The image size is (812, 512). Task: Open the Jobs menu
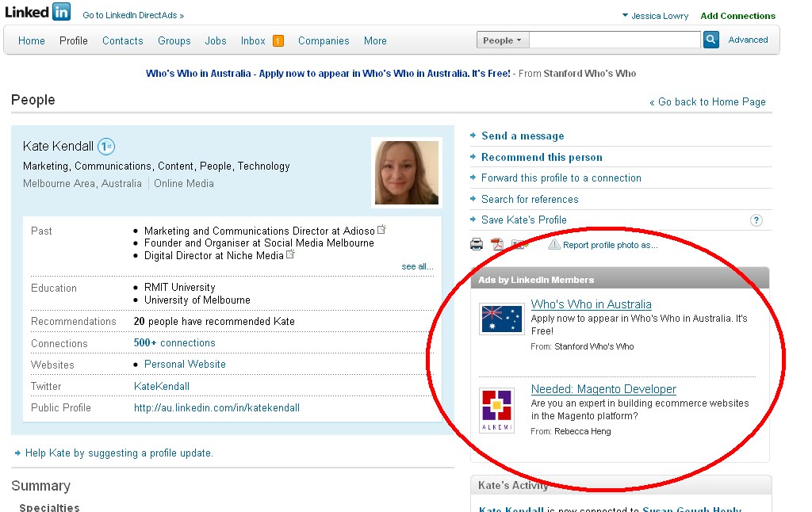pos(216,41)
